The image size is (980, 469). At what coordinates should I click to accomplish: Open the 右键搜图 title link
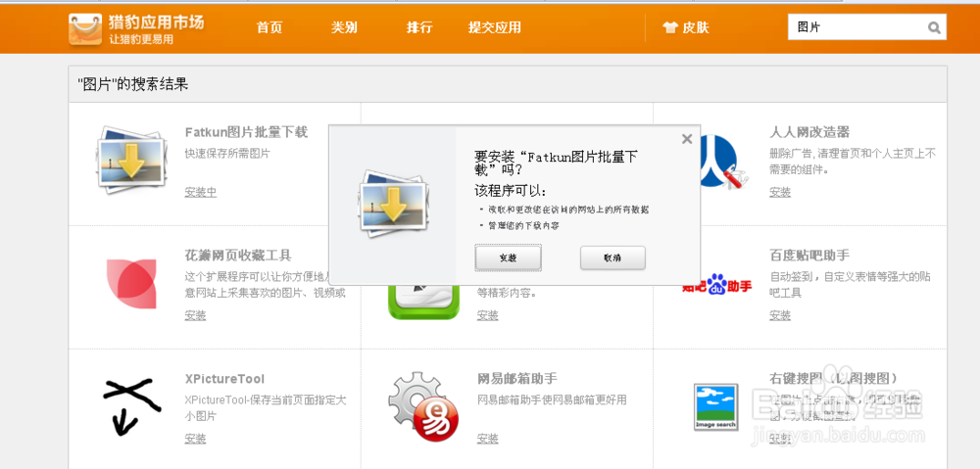835,379
